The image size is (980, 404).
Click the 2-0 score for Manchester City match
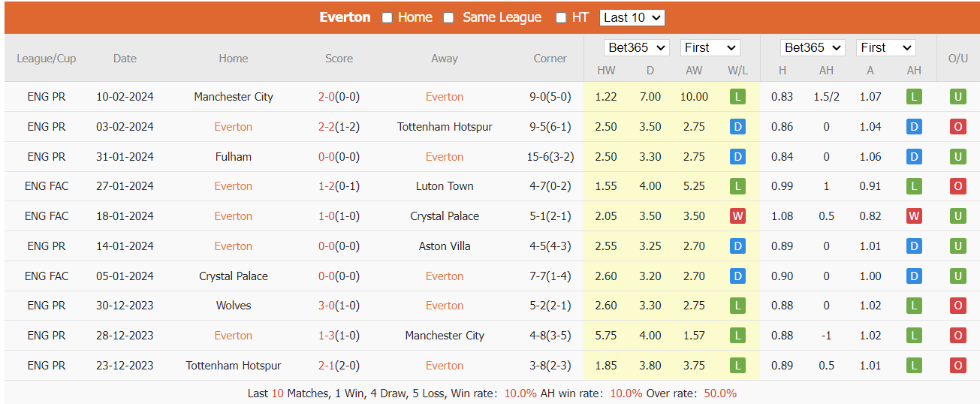(326, 97)
